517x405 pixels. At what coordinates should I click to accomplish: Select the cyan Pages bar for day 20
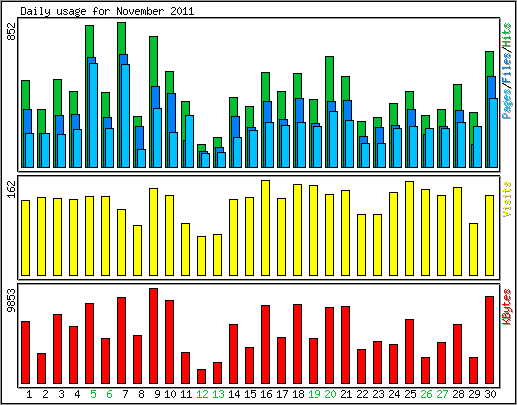(334, 139)
